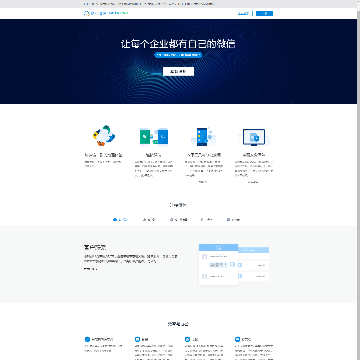Click the cloud with colorful arrows illustration
This screenshot has height=360, width=360.
pos(104,136)
